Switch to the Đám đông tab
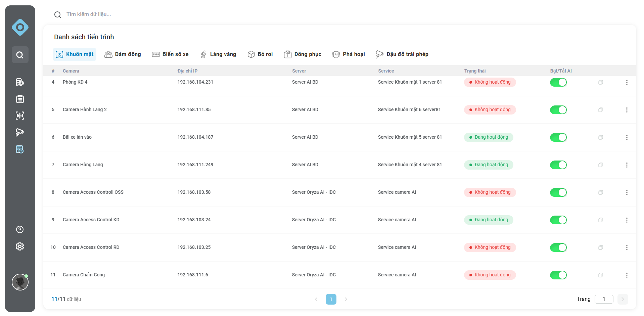 pos(123,54)
